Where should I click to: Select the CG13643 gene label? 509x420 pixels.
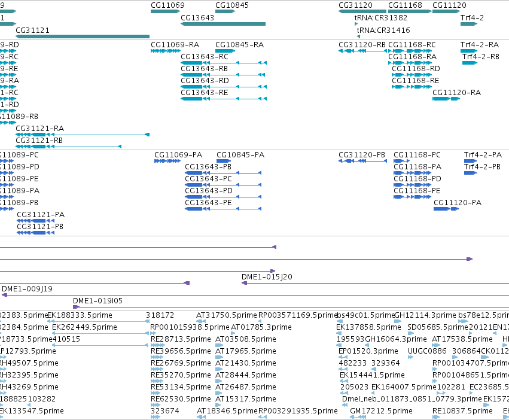click(197, 17)
